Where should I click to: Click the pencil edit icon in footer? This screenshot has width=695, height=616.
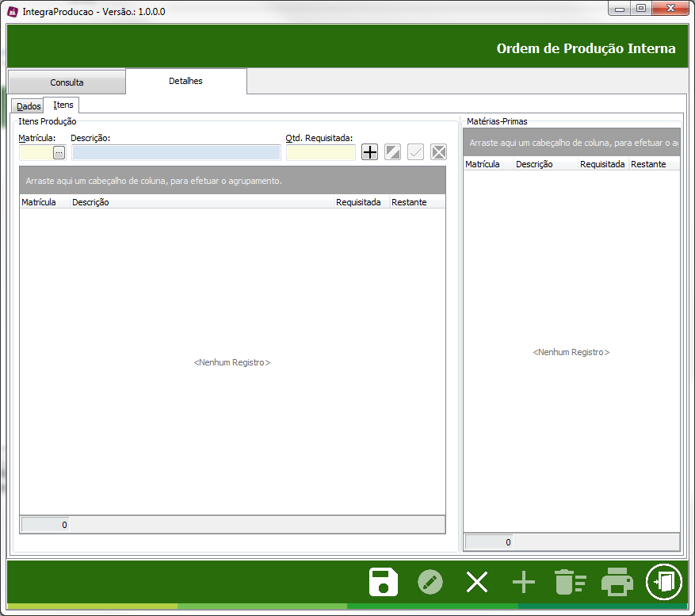430,582
